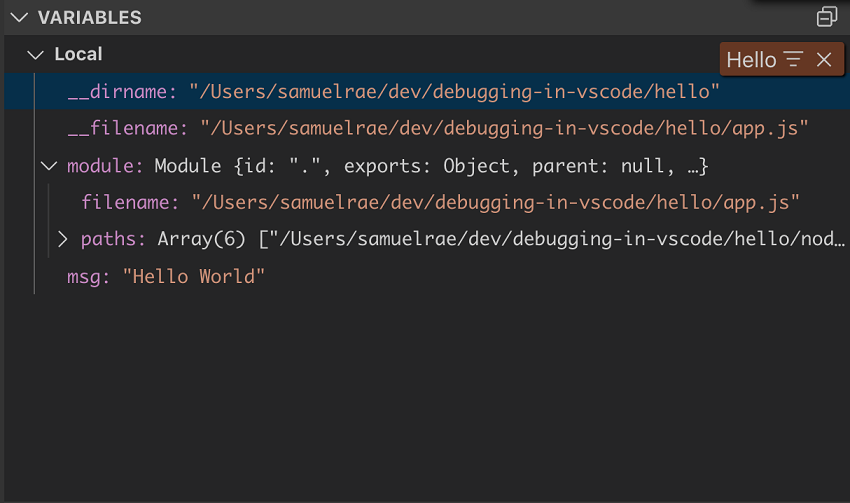Select the __filename variable row
This screenshot has width=850, height=503.
(x=427, y=128)
